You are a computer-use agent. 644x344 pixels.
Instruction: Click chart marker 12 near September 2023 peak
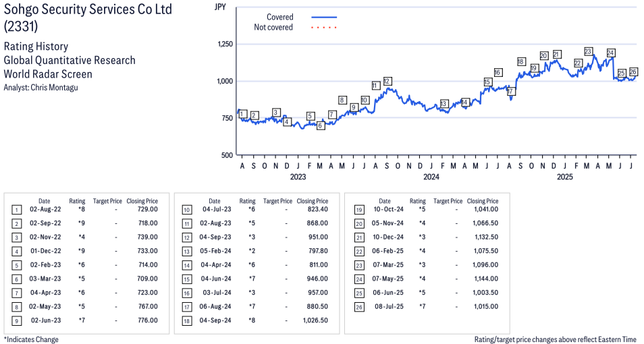[x=387, y=82]
